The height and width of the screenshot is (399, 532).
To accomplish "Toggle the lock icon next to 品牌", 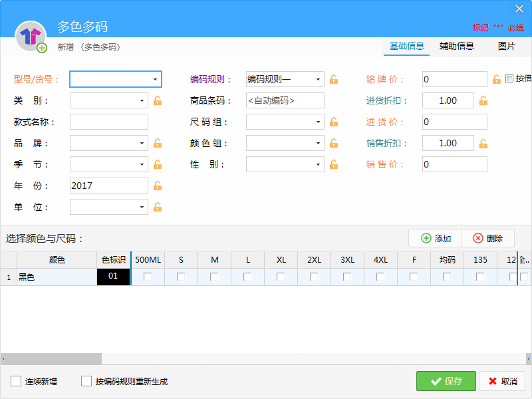I will 158,143.
